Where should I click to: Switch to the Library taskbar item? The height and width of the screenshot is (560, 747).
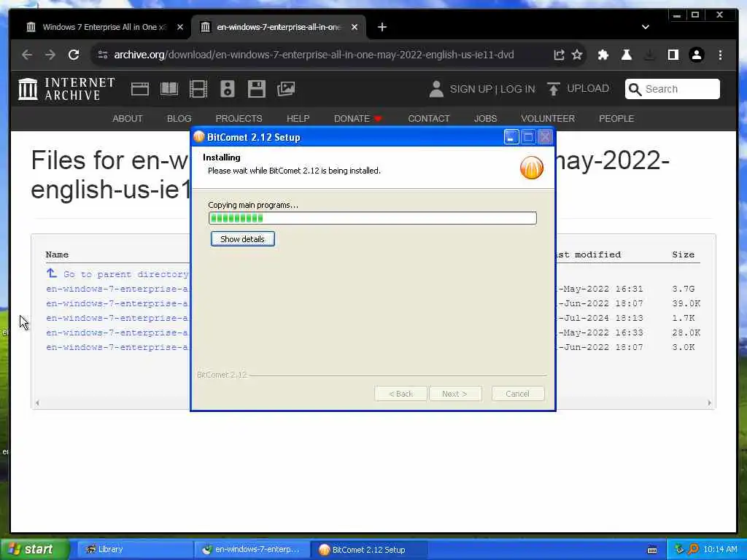click(135, 550)
